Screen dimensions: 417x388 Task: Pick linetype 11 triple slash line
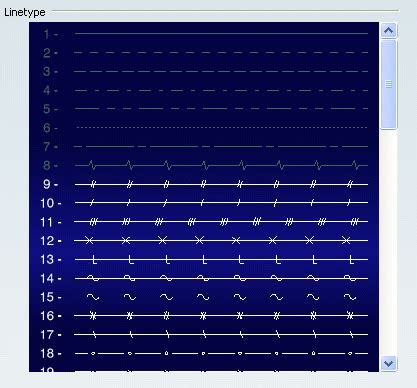tap(204, 222)
